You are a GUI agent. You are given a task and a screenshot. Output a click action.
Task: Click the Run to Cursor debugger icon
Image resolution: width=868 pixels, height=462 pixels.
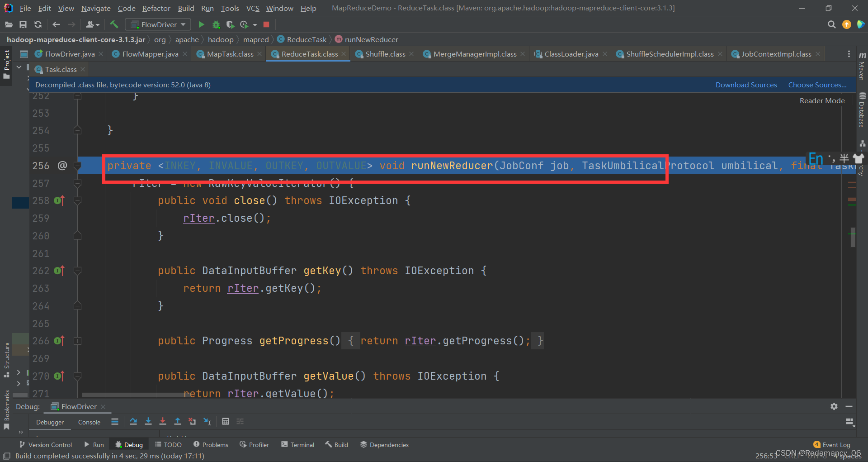(x=207, y=421)
